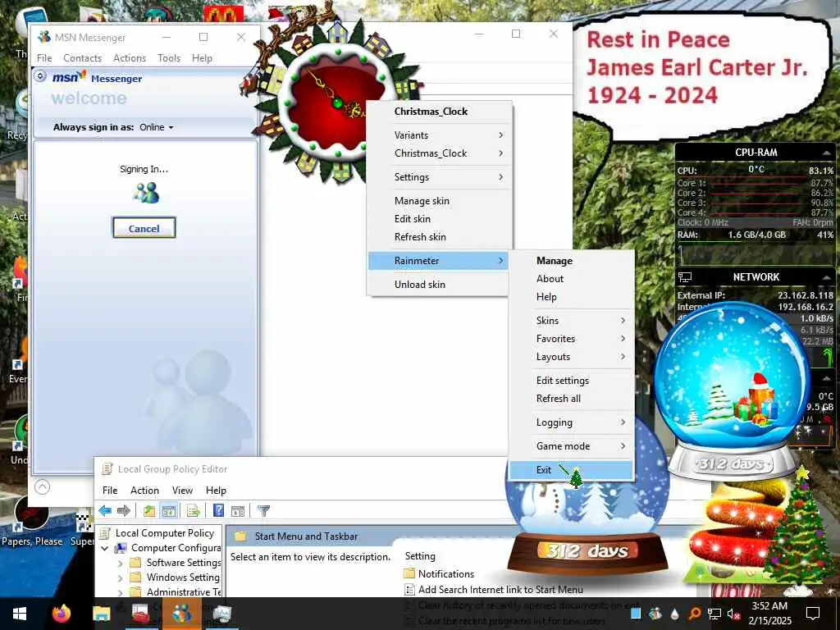Image resolution: width=840 pixels, height=630 pixels.
Task: Collapse Computer Configuration tree node
Action: pyautogui.click(x=105, y=548)
